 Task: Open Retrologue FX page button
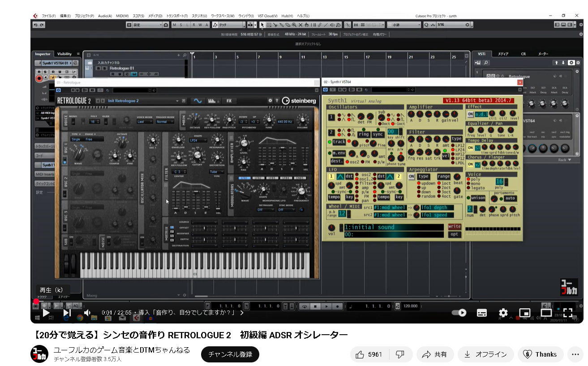tap(229, 101)
